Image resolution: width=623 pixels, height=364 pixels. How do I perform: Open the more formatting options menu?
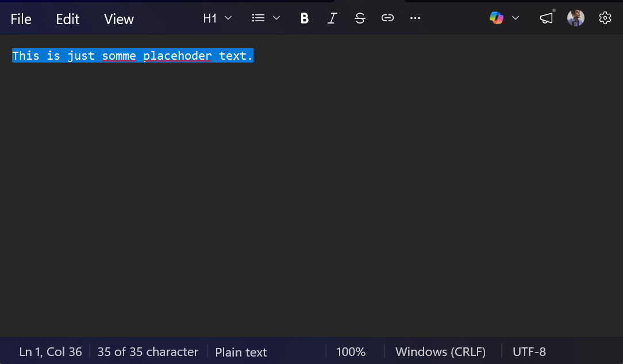415,18
